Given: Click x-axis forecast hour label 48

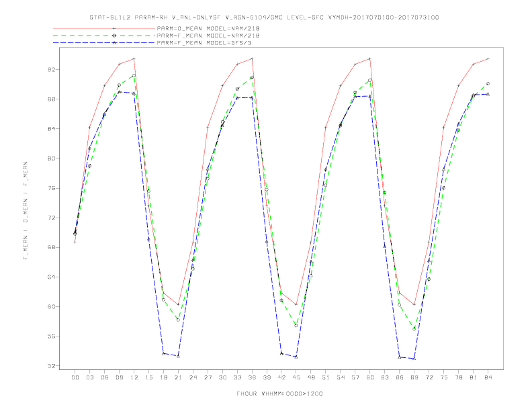Looking at the screenshot, I should [x=311, y=377].
